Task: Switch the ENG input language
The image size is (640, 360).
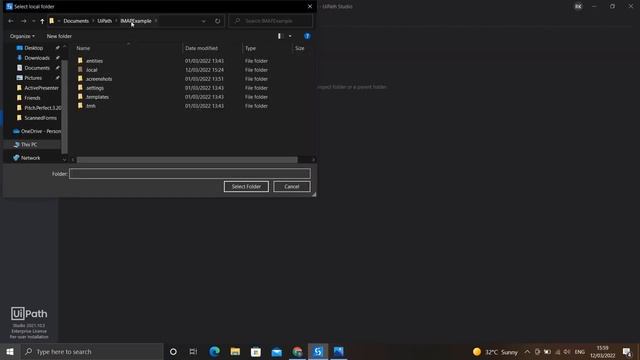Action: point(580,352)
